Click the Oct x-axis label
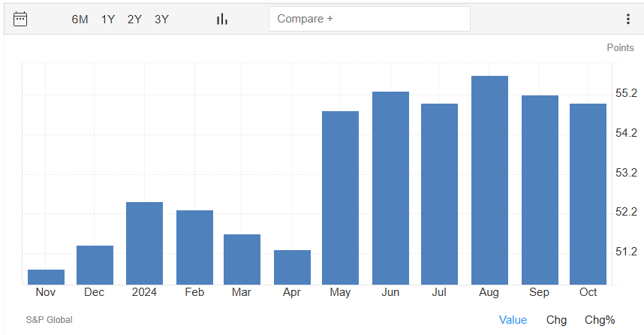The width and height of the screenshot is (644, 335). point(588,292)
